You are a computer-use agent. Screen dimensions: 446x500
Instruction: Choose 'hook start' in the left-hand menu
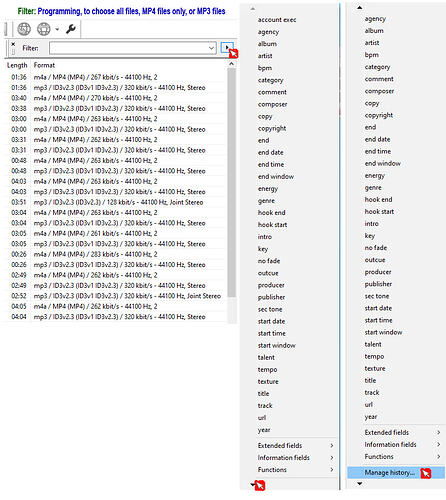click(x=272, y=225)
